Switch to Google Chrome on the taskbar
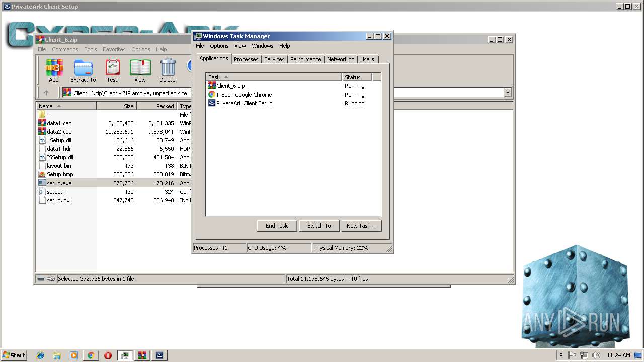Screen dimensions: 644x362 tap(91, 355)
